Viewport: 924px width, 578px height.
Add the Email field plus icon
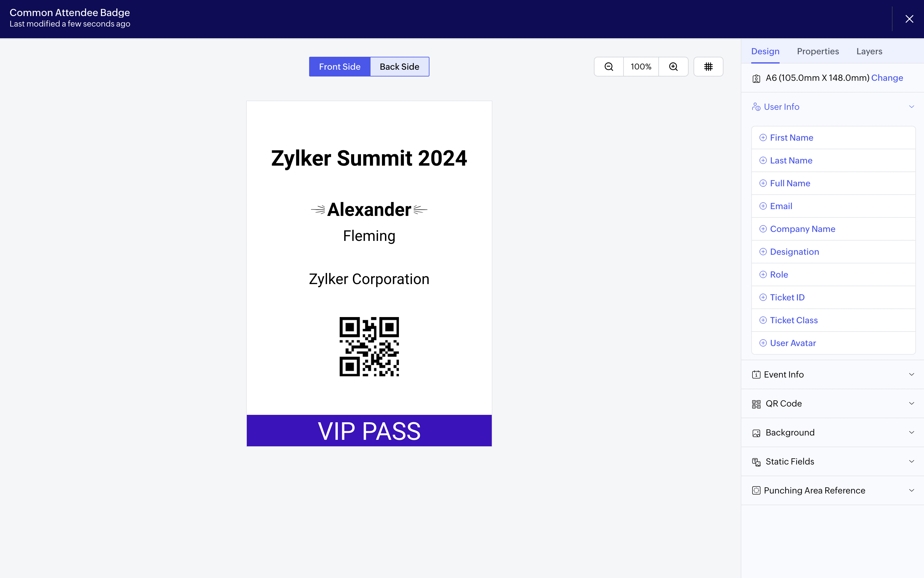[763, 206]
